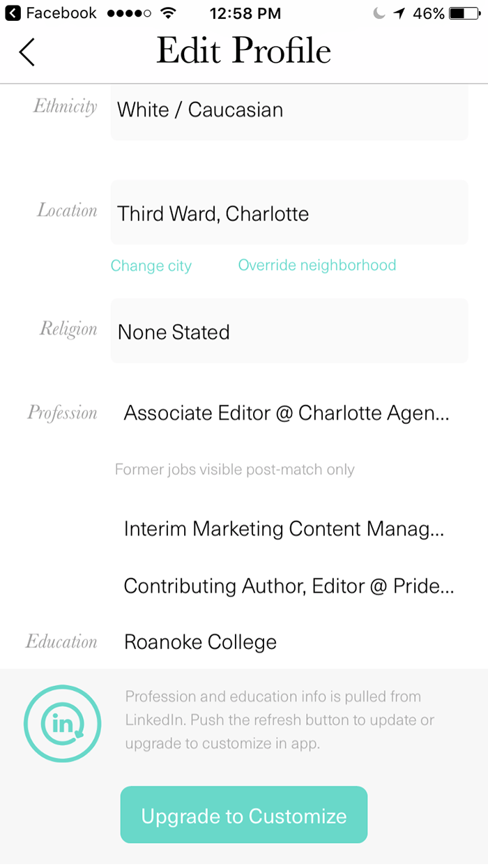This screenshot has width=488, height=868.
Task: Select the Associate Editor profession entry
Action: coord(287,413)
